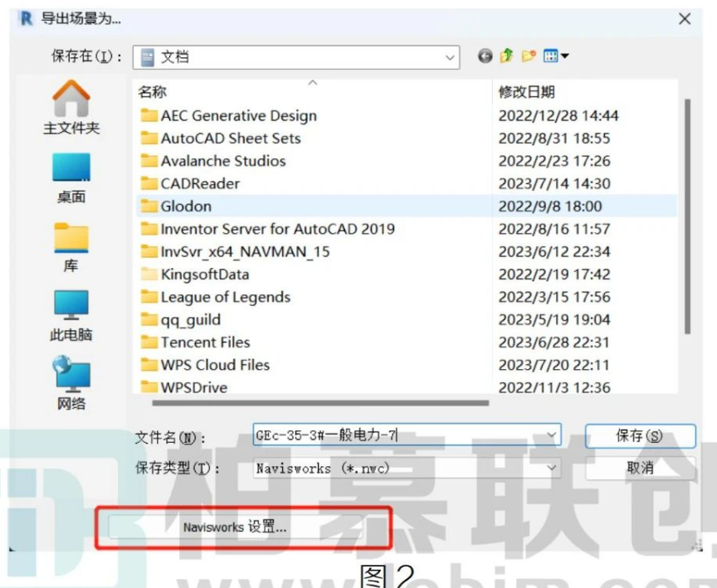Viewport: 717px width, 588px height.
Task: Go back using the toolbar Back icon
Action: coord(485,56)
